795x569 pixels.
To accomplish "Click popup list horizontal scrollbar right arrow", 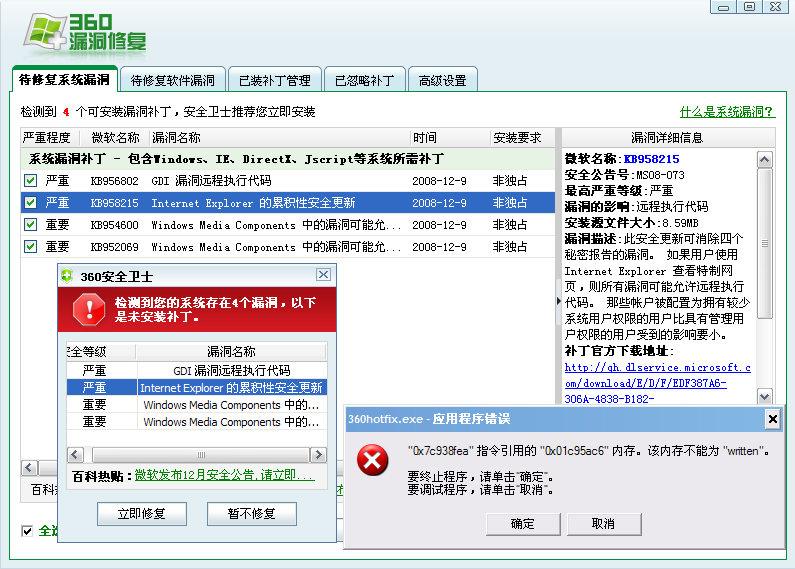I will pyautogui.click(x=319, y=454).
